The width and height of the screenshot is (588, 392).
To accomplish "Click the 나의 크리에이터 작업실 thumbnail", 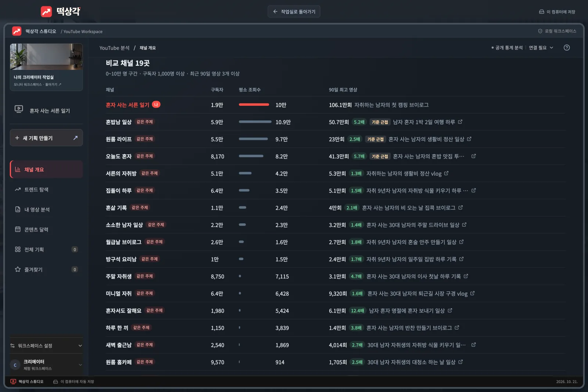I will click(46, 57).
